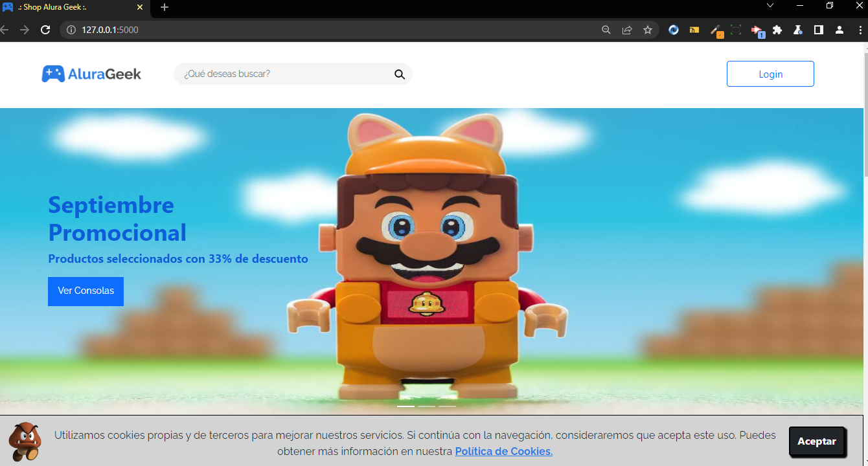
Task: Click the 33% de descuento subtitle
Action: click(x=178, y=259)
